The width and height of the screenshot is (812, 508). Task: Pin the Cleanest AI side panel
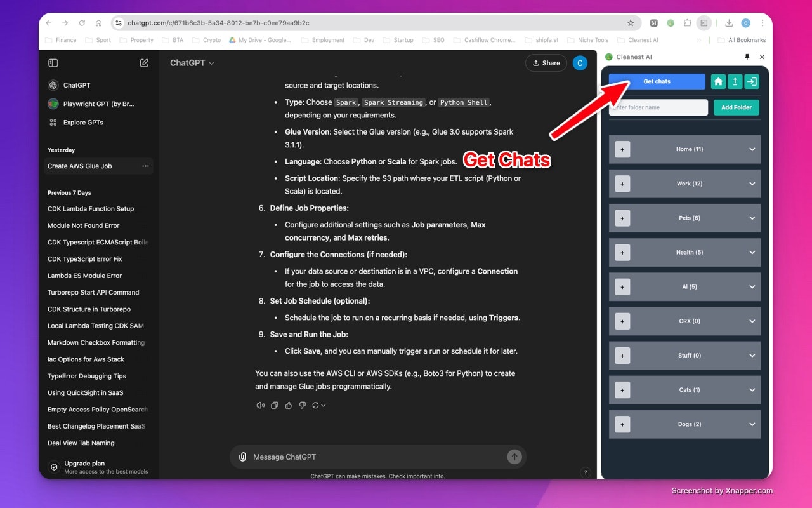point(747,57)
